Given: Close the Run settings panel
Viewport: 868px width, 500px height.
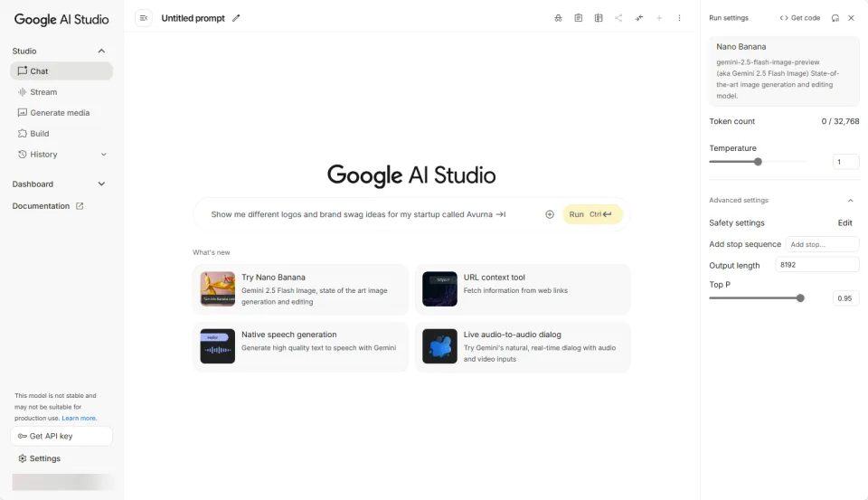Looking at the screenshot, I should [852, 18].
